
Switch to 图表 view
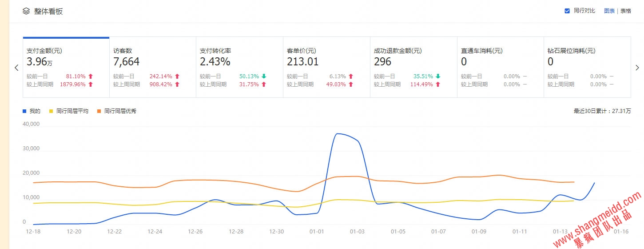(x=609, y=11)
